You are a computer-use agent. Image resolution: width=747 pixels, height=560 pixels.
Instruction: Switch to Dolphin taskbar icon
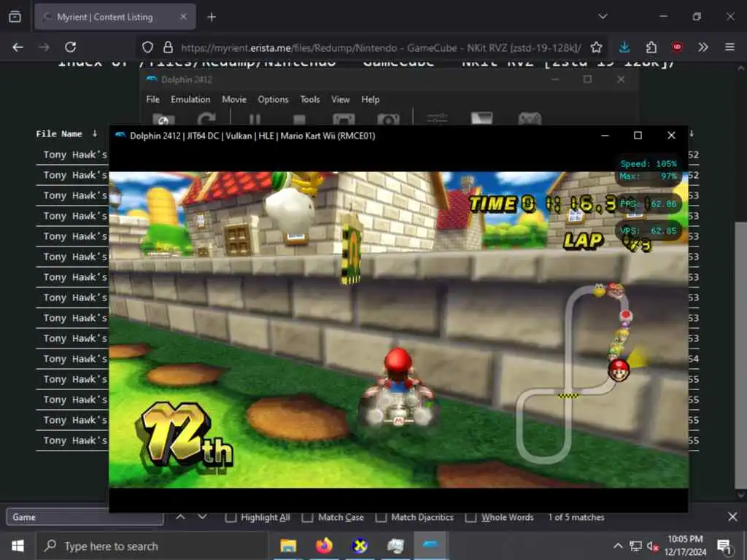pos(430,545)
